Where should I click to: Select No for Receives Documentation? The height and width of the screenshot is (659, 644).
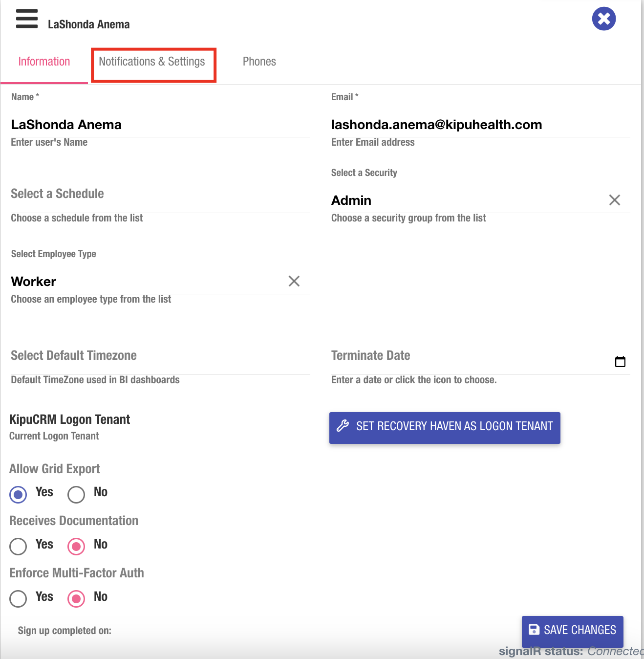click(x=76, y=547)
